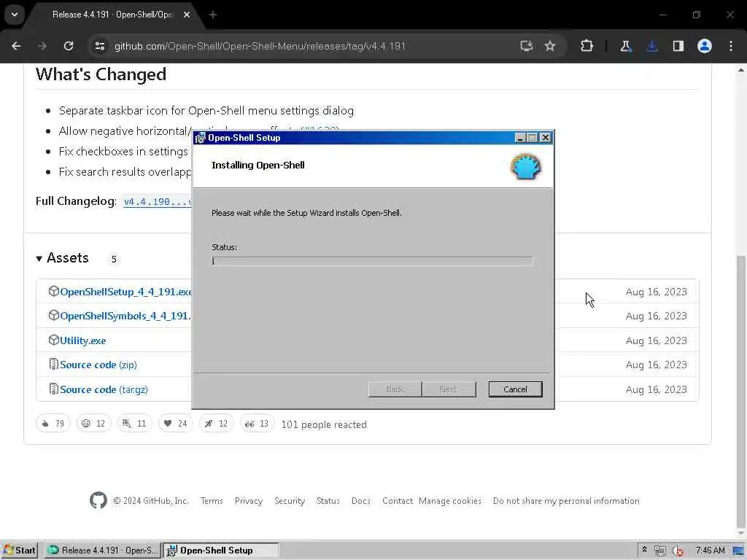Click the 7:46 AM taskbar clock
This screenshot has width=747, height=560.
click(x=710, y=551)
